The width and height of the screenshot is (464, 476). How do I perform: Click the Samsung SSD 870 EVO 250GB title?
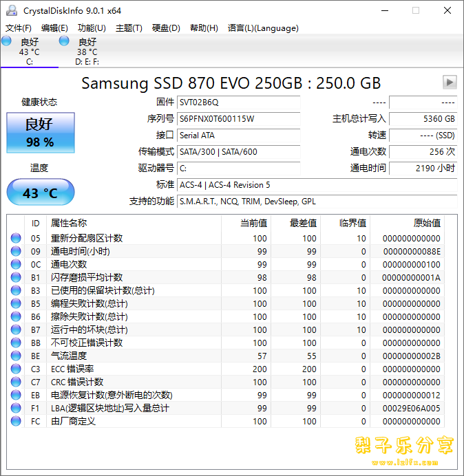click(231, 83)
